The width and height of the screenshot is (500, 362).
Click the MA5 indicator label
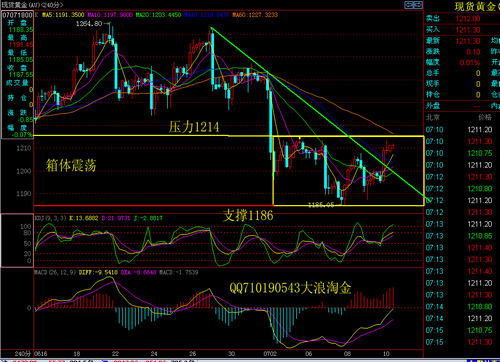point(63,15)
